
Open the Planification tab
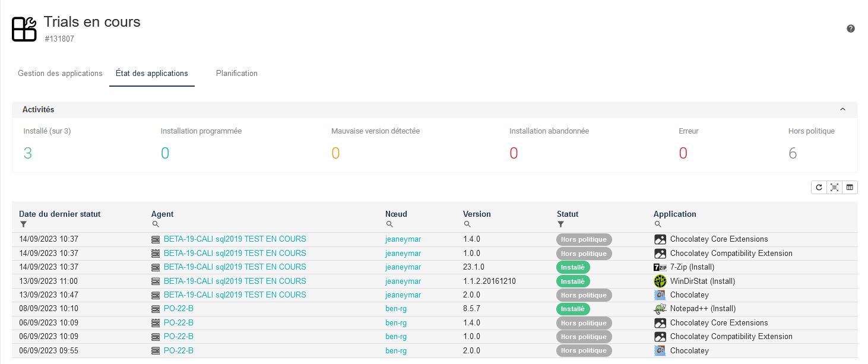point(236,74)
